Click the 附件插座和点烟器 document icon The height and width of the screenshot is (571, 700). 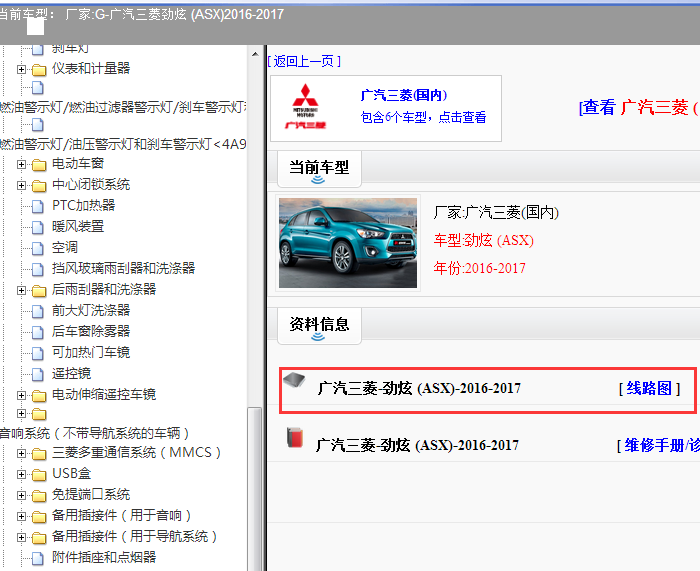38,558
